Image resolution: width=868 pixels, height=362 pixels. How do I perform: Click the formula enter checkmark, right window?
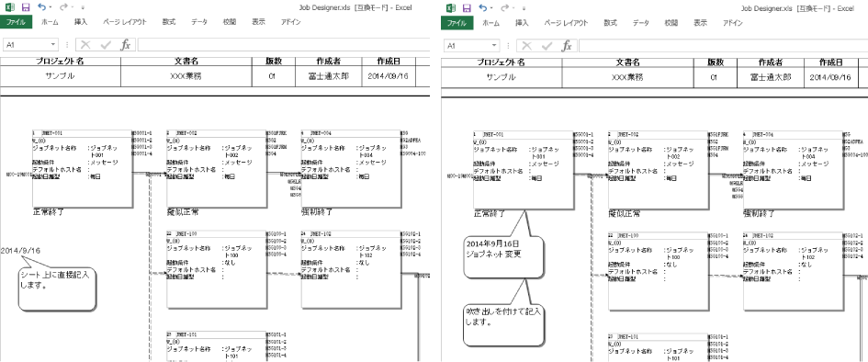click(547, 45)
